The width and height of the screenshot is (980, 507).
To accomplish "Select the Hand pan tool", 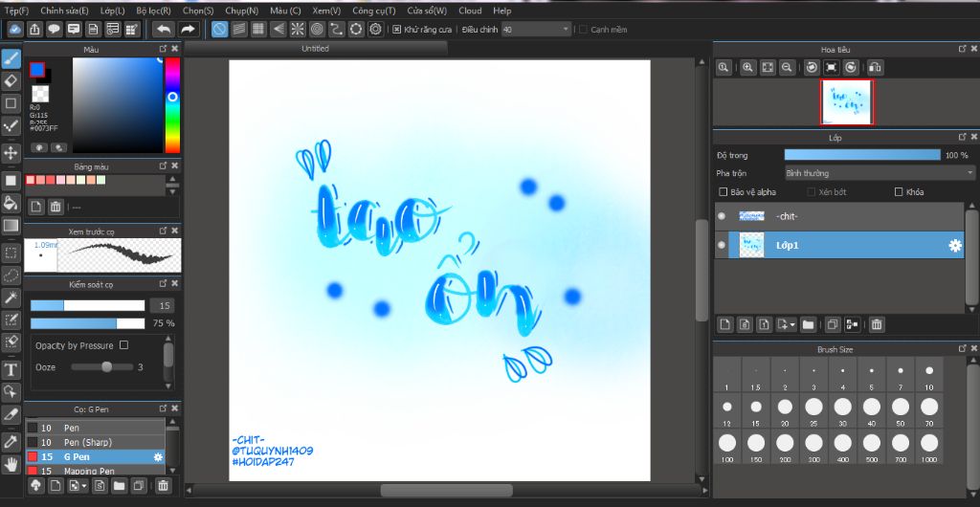I will point(11,464).
